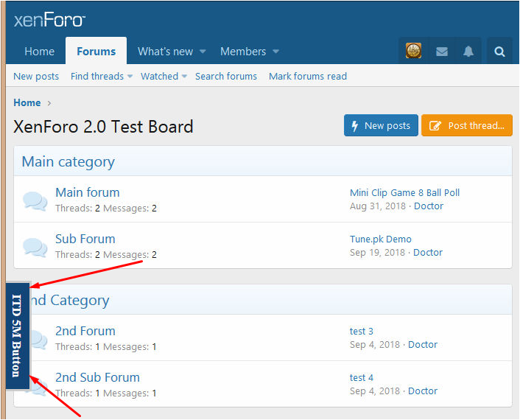Click the Sub Forum speech bubble icon
This screenshot has width=520, height=420.
pyautogui.click(x=35, y=247)
